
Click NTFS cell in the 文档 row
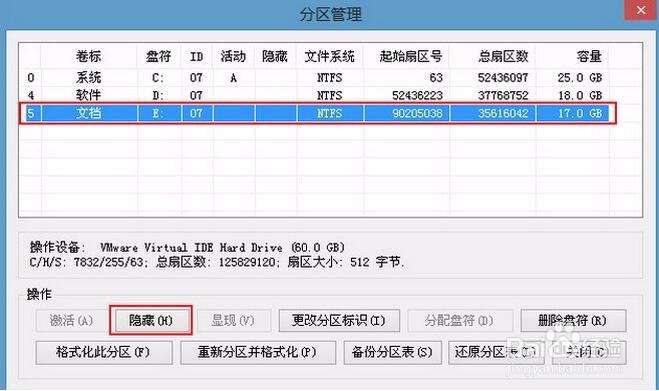(x=330, y=113)
